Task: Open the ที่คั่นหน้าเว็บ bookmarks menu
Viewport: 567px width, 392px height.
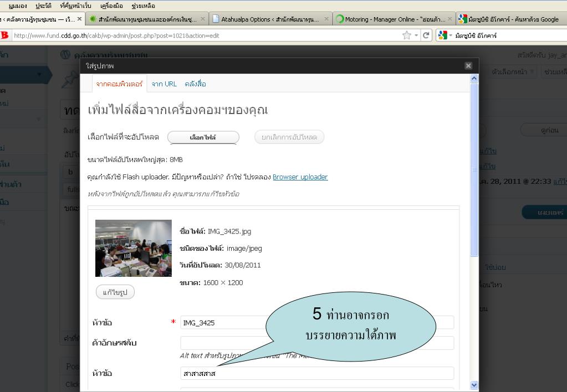Action: (x=75, y=6)
